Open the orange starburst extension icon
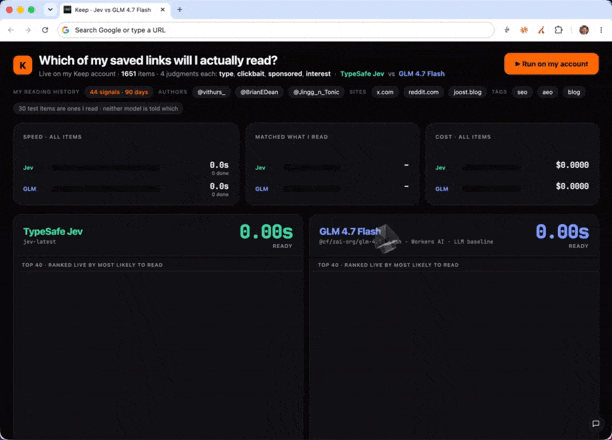 coord(524,30)
